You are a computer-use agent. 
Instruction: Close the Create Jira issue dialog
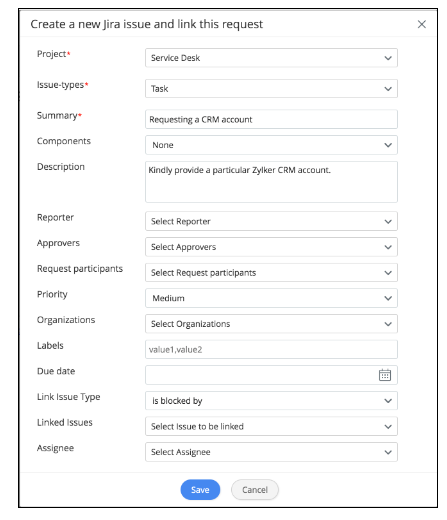point(422,24)
